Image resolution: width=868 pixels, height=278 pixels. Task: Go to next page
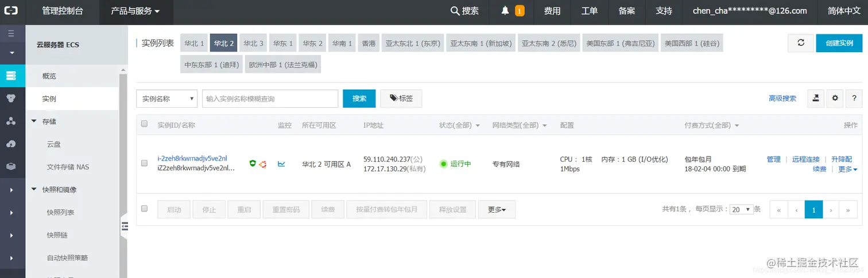pos(831,210)
